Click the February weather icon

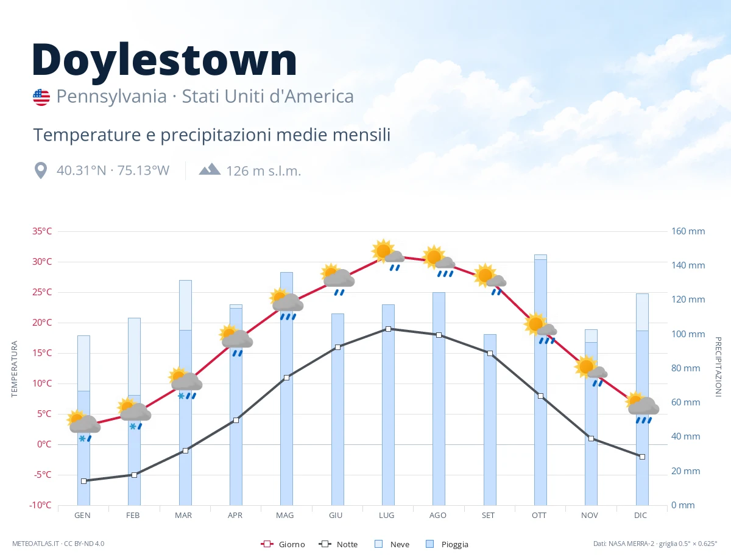point(134,414)
